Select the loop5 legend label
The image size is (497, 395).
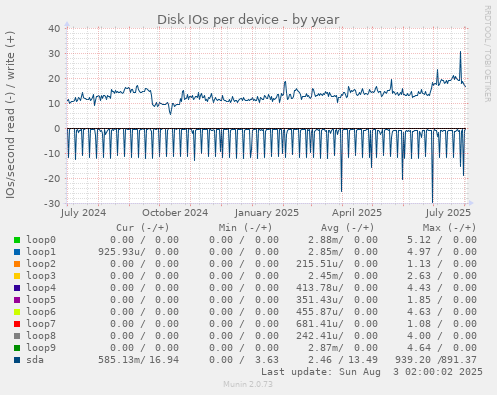(x=41, y=300)
